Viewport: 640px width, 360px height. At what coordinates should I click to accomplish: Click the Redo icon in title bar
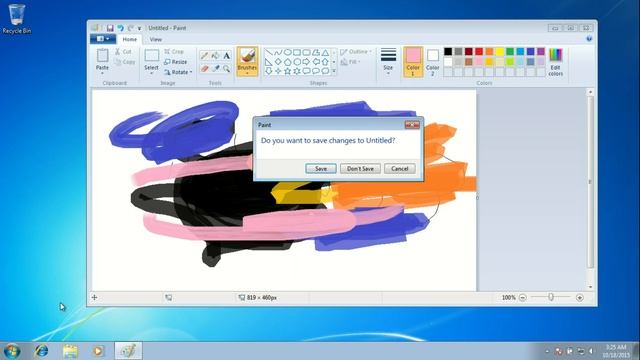[x=131, y=28]
